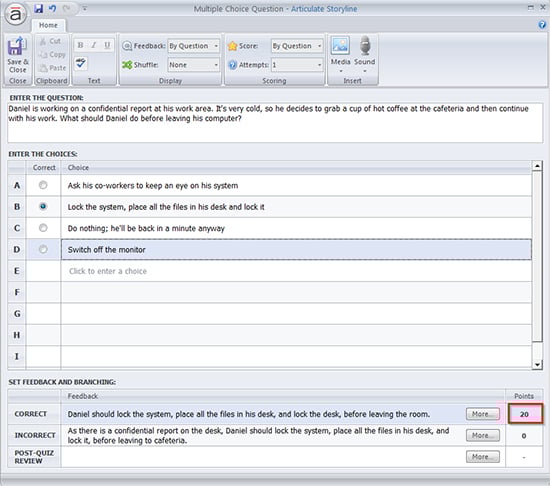The height and width of the screenshot is (486, 550).
Task: Select choice B correct radio button
Action: click(x=43, y=206)
